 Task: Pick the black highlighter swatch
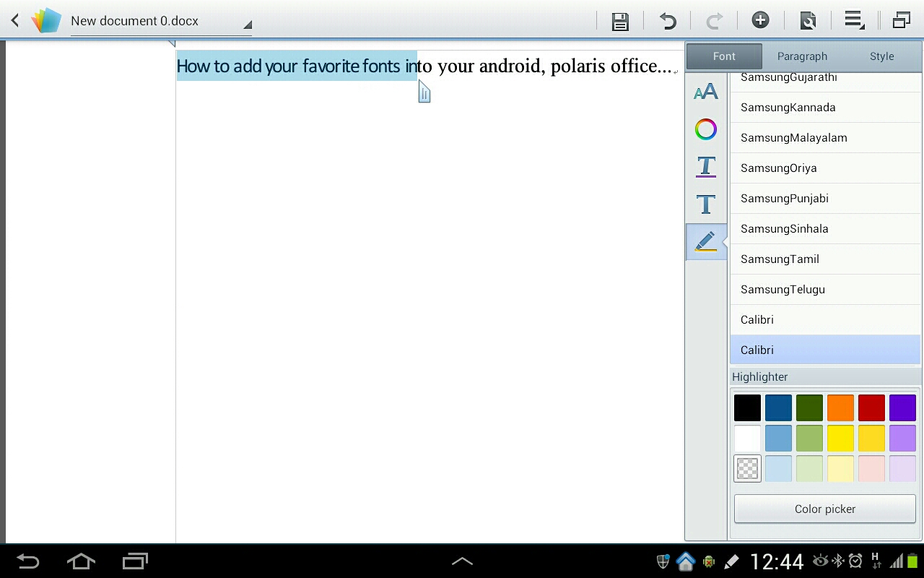coord(747,407)
